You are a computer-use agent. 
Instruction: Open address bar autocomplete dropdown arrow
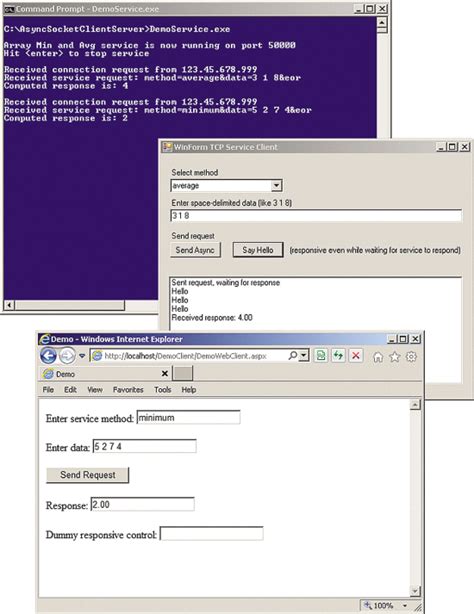point(303,356)
